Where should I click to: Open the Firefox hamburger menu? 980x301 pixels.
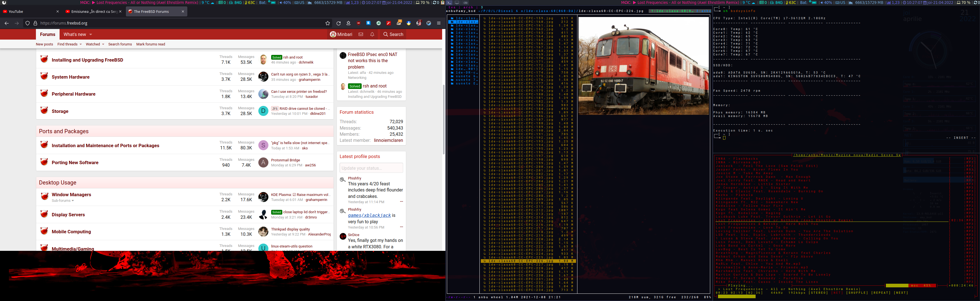439,23
